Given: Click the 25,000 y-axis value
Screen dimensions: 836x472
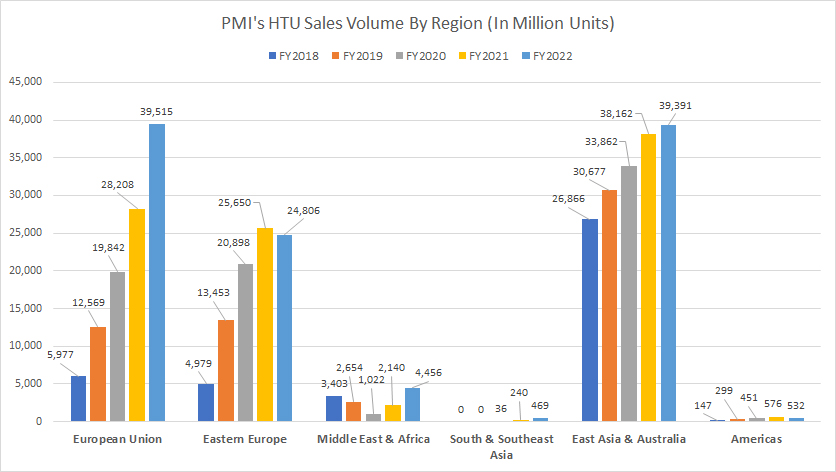Looking at the screenshot, I should coord(26,233).
